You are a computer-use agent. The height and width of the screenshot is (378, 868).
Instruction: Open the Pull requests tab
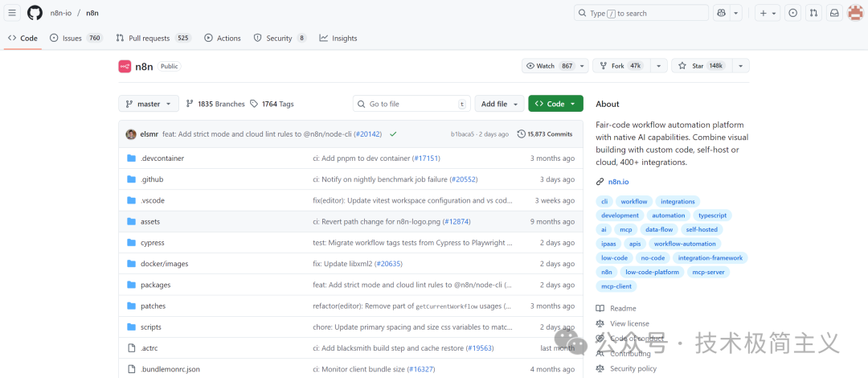154,39
